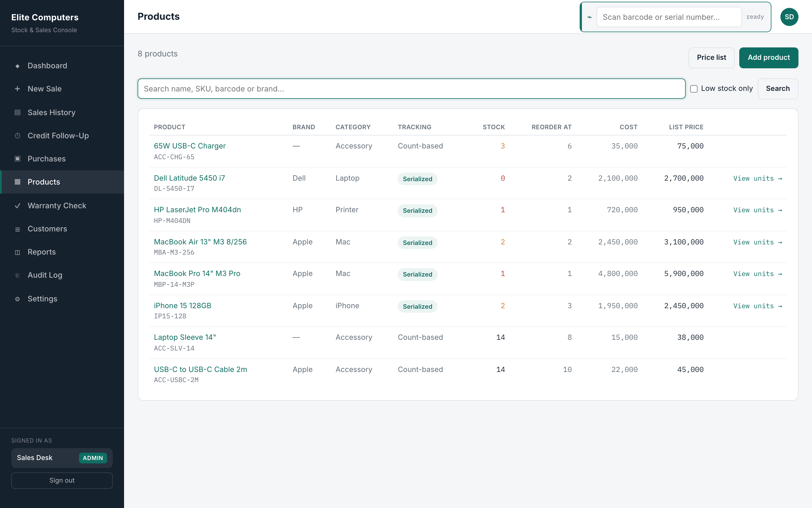This screenshot has height=508, width=812.
Task: Click the Dashboard diamond icon
Action: (x=17, y=66)
